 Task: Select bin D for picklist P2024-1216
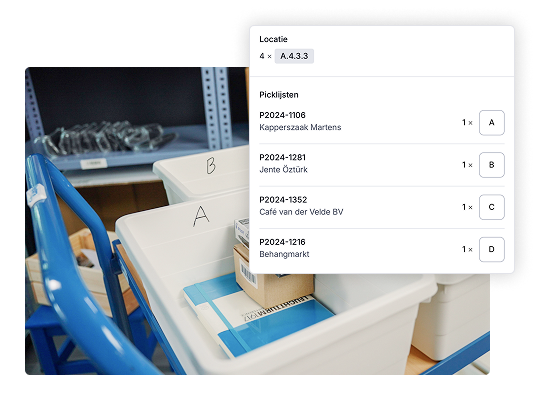pyautogui.click(x=491, y=249)
